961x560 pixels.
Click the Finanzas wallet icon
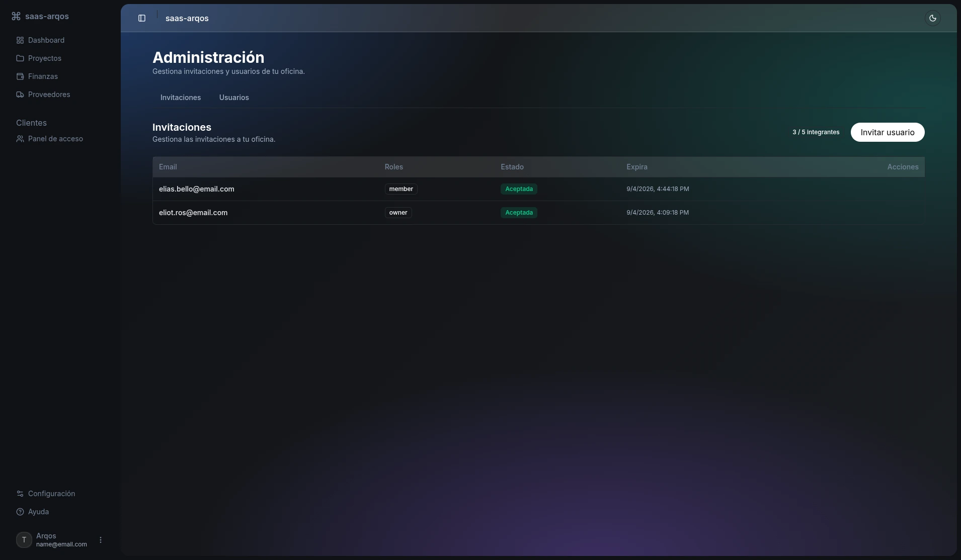coord(20,76)
